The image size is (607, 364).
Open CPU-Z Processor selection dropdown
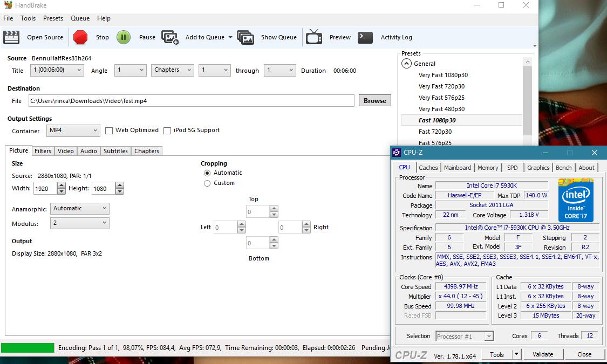(465, 336)
